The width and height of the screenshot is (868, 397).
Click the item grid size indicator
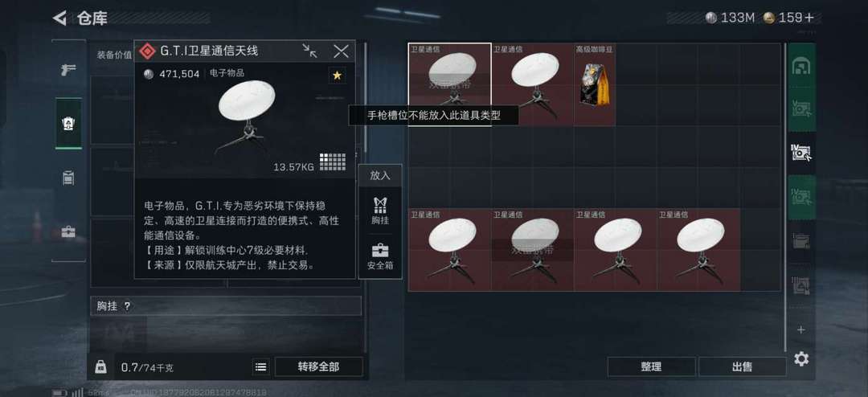click(332, 162)
